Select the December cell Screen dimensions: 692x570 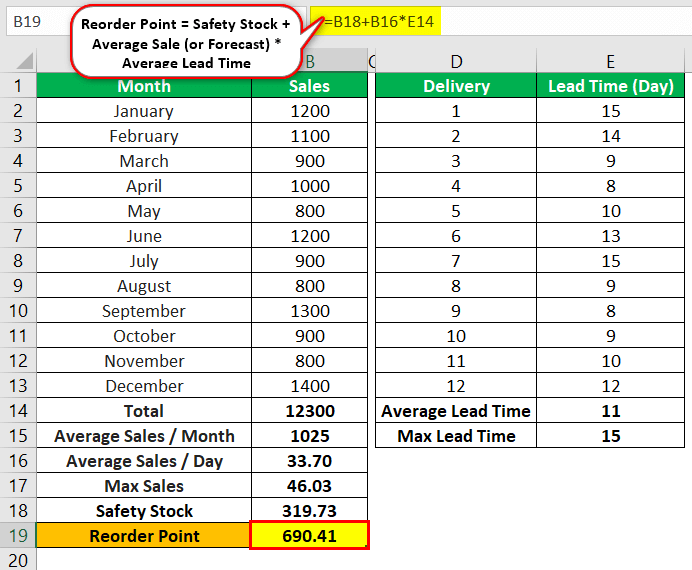coord(144,386)
